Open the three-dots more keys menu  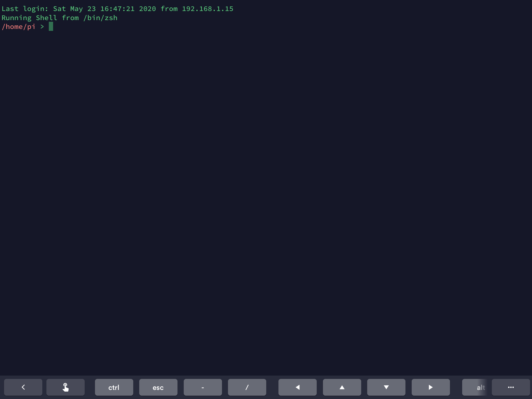tap(511, 387)
